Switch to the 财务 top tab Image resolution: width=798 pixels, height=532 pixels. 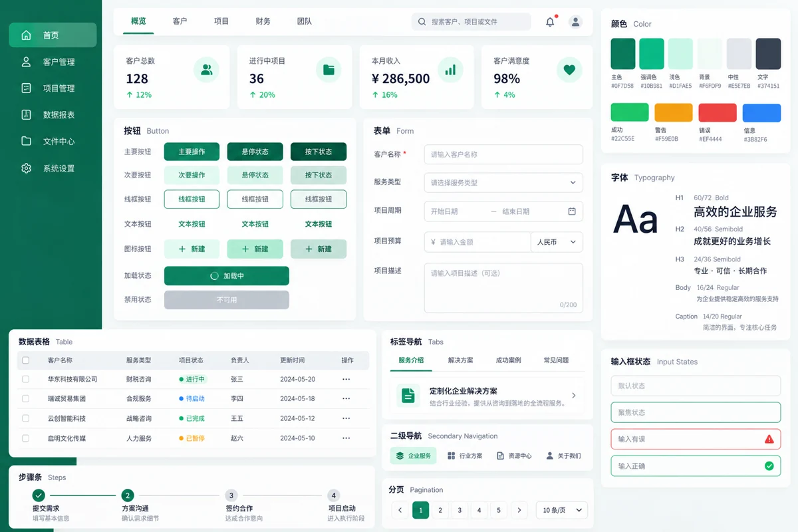point(263,21)
